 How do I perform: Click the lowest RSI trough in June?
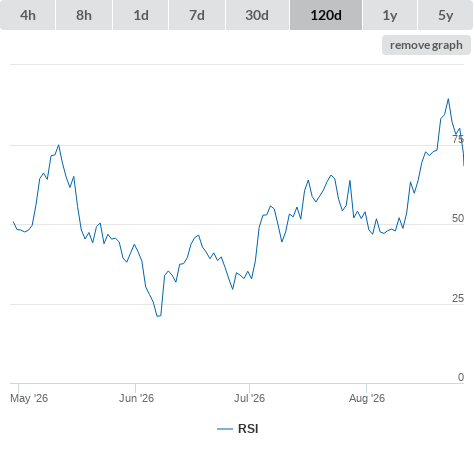coord(159,316)
